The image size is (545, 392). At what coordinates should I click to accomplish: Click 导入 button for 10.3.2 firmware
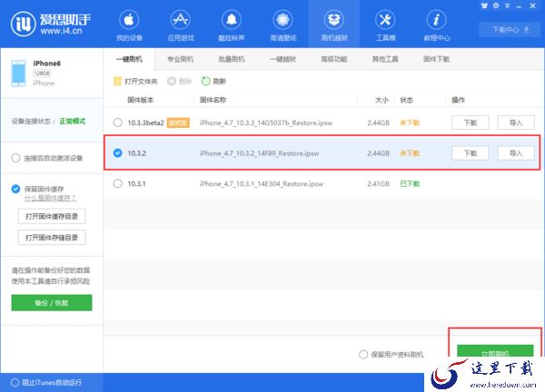516,153
